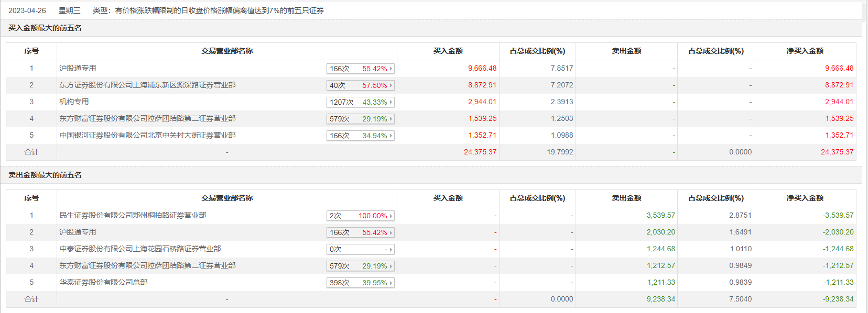Open 民生证券郑州桐柏路证券营业部 link
The image size is (868, 313).
click(x=133, y=215)
